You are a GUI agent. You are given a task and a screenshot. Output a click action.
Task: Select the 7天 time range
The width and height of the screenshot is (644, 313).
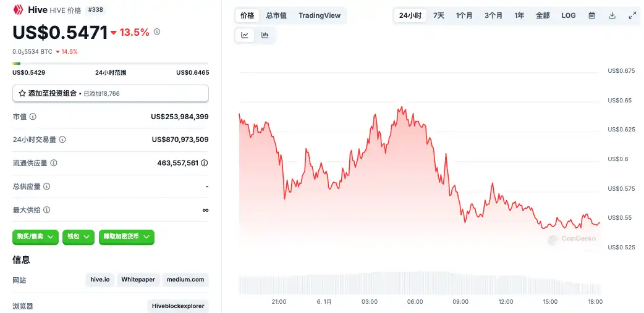pyautogui.click(x=438, y=15)
